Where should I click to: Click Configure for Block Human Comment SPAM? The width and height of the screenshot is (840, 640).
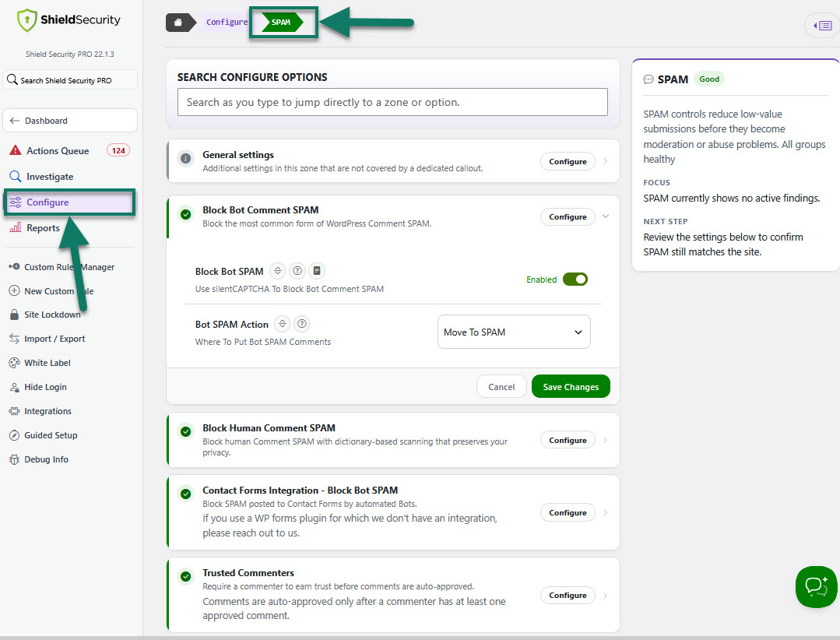[568, 440]
